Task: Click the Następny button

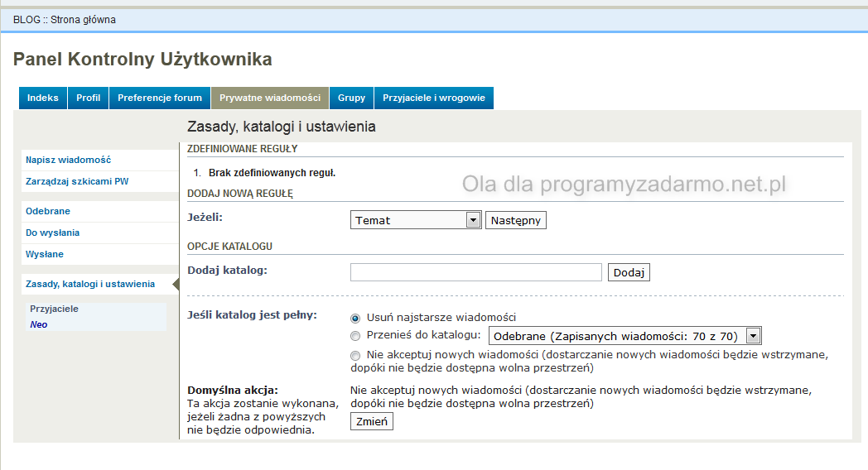Action: pos(516,221)
